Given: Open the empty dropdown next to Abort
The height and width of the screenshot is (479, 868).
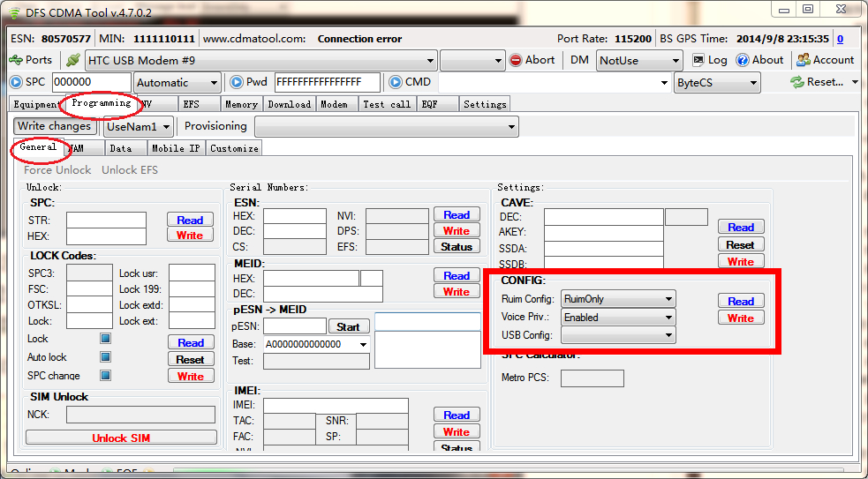Looking at the screenshot, I should click(x=472, y=60).
